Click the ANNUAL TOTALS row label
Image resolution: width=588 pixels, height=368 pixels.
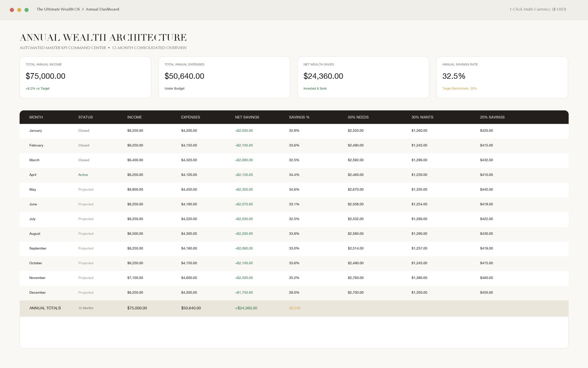tap(45, 308)
